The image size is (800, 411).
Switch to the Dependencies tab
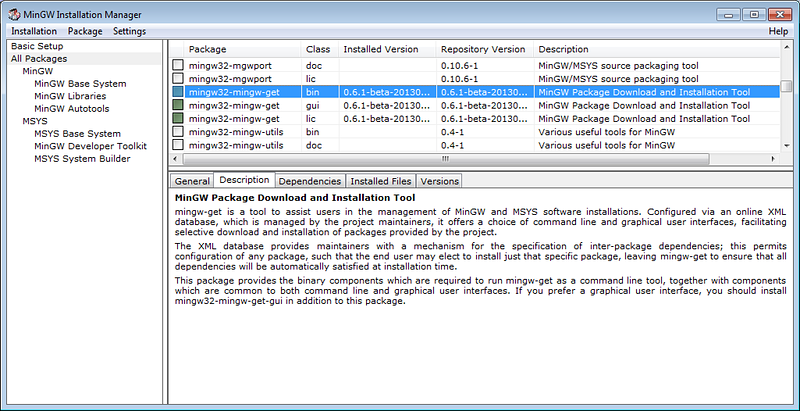(x=310, y=181)
